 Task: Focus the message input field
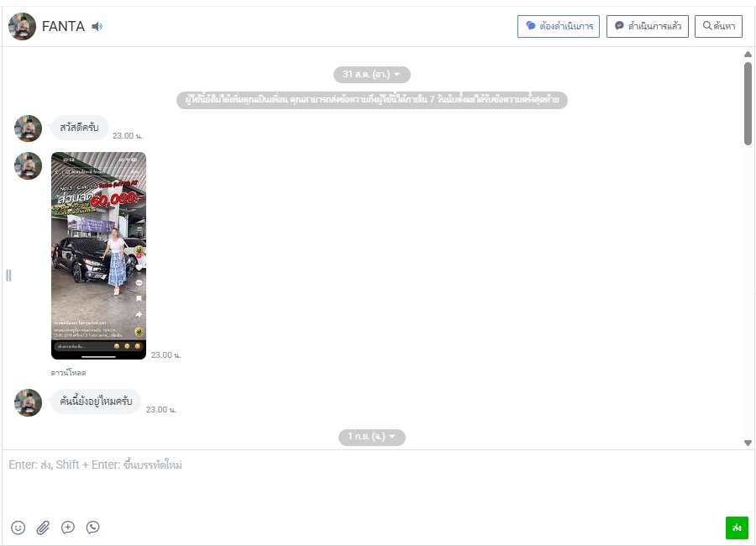[x=378, y=480]
